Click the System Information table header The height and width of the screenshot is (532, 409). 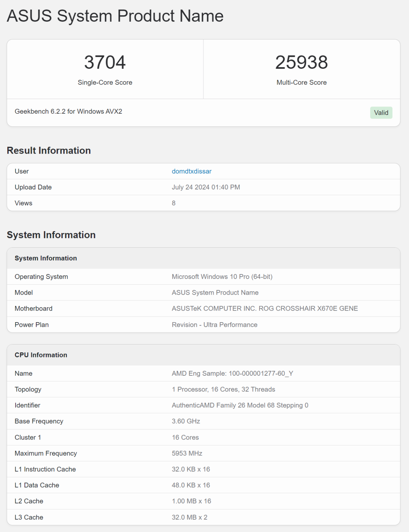[46, 258]
